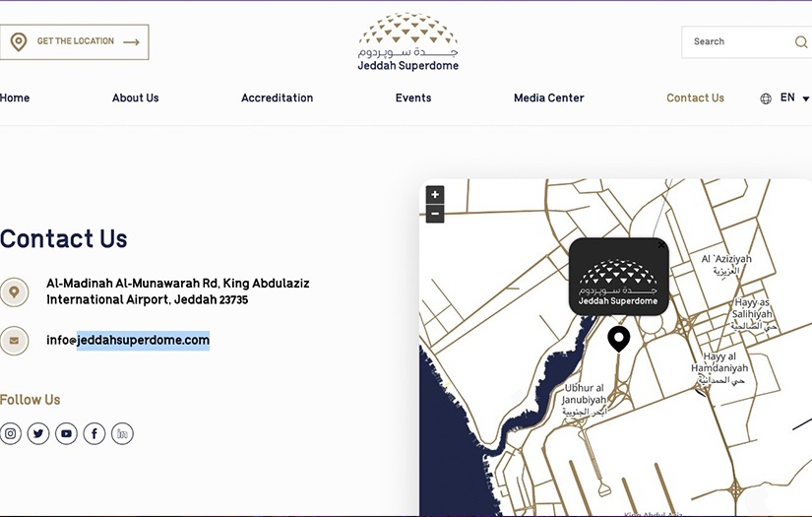Go to the Home page
This screenshot has height=517, width=812.
click(15, 97)
